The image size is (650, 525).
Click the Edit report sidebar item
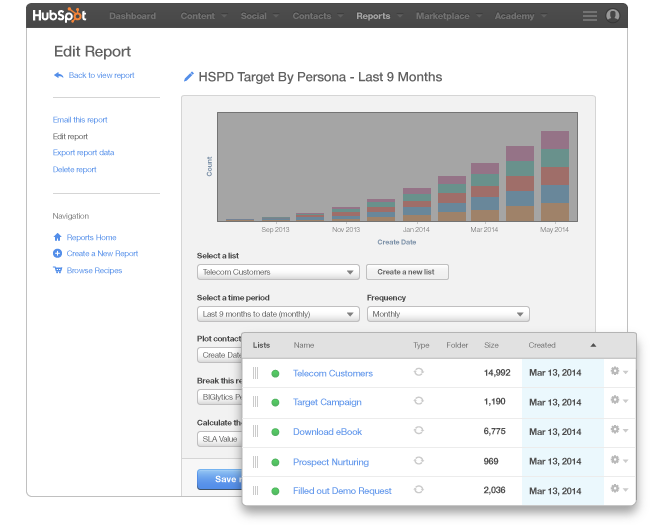70,136
